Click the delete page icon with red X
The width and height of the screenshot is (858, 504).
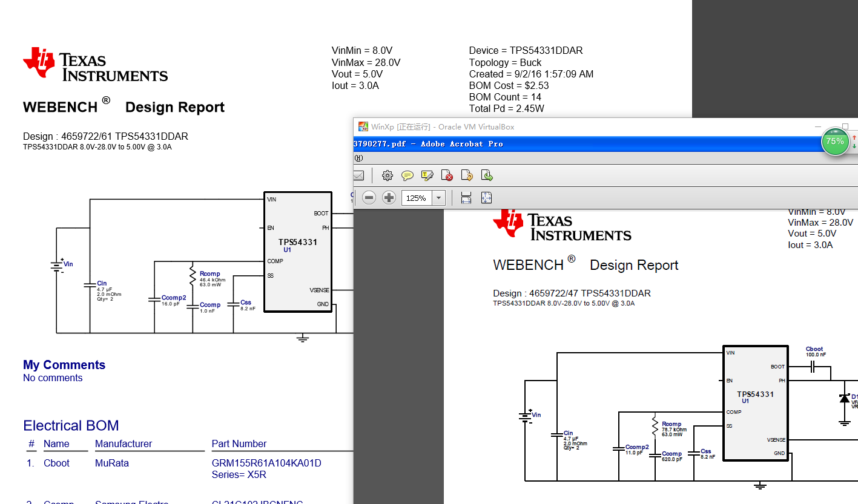pyautogui.click(x=447, y=175)
